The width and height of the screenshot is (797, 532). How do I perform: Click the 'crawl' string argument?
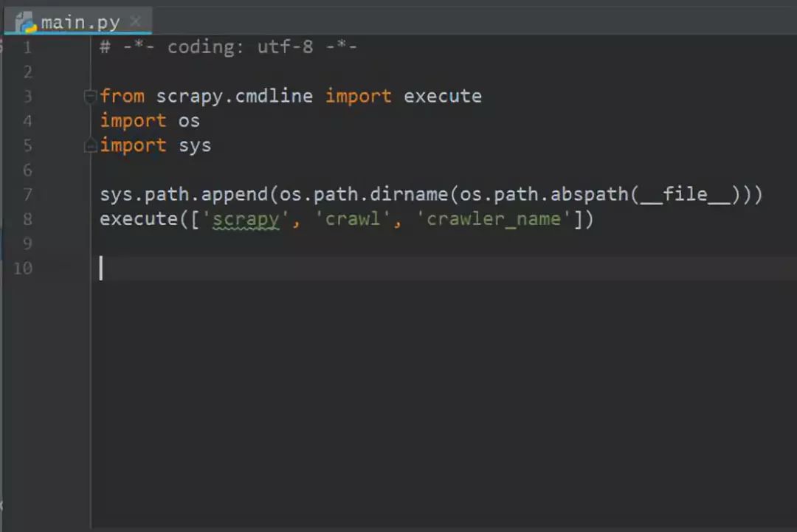[x=352, y=219]
